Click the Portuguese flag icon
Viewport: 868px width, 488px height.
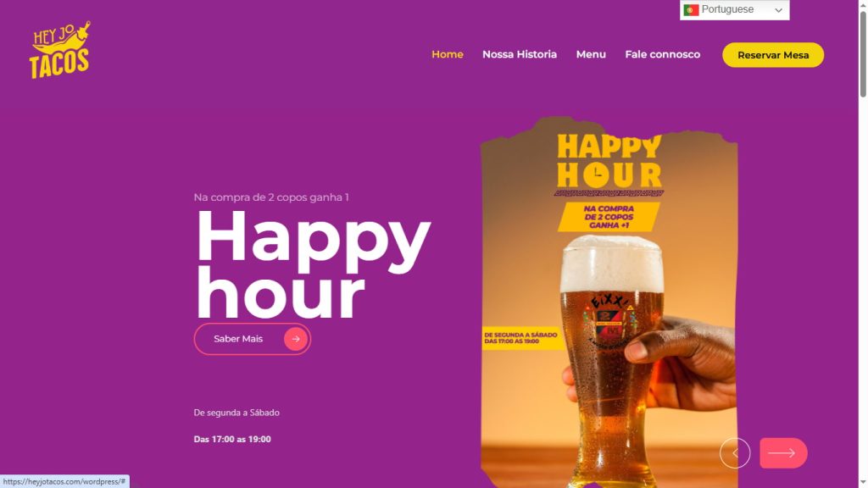tap(691, 10)
